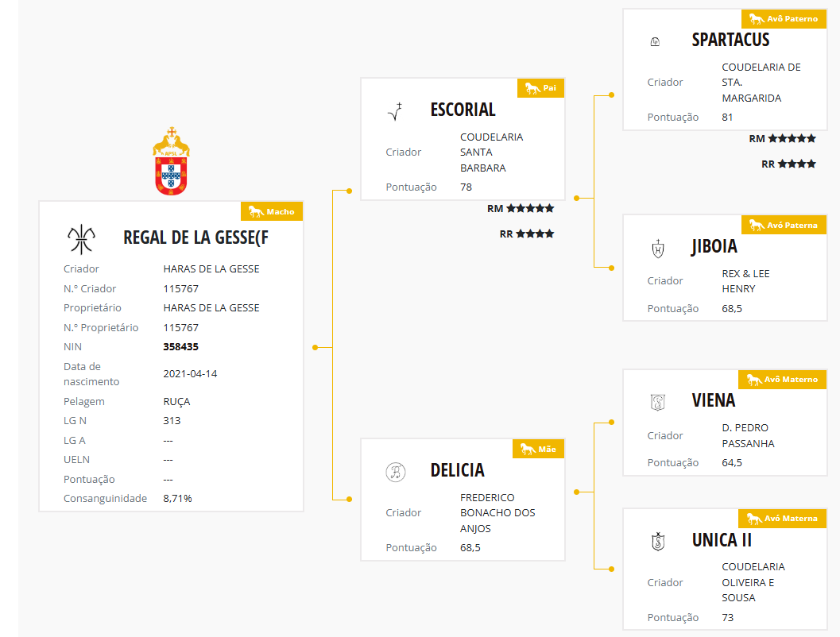Click the RM five-star rating under ESCORIAL
This screenshot has width=840, height=637.
tap(521, 209)
